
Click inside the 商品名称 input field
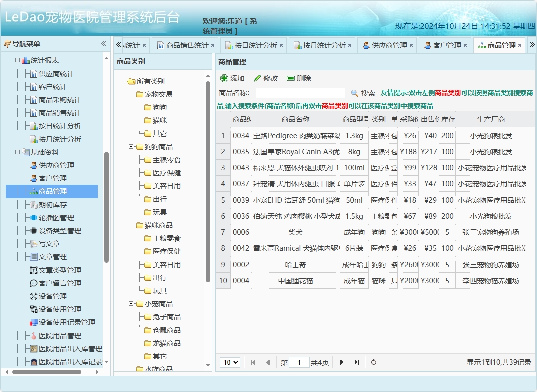pyautogui.click(x=300, y=93)
